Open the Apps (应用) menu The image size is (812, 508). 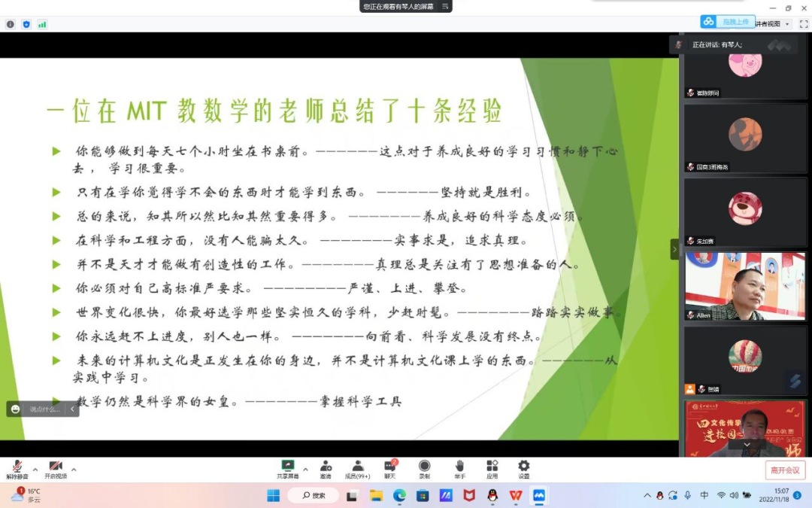coord(492,470)
